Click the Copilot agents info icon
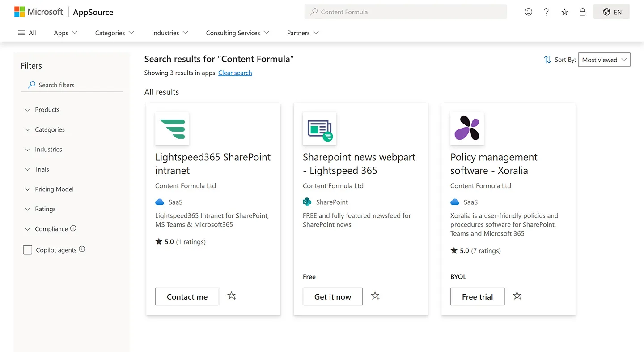Screen dimensions: 644x352 point(82,249)
